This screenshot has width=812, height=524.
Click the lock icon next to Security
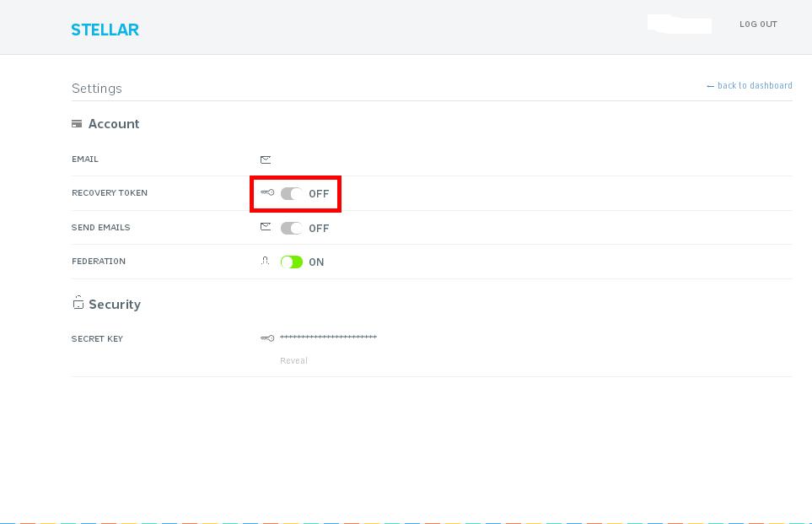click(x=78, y=303)
